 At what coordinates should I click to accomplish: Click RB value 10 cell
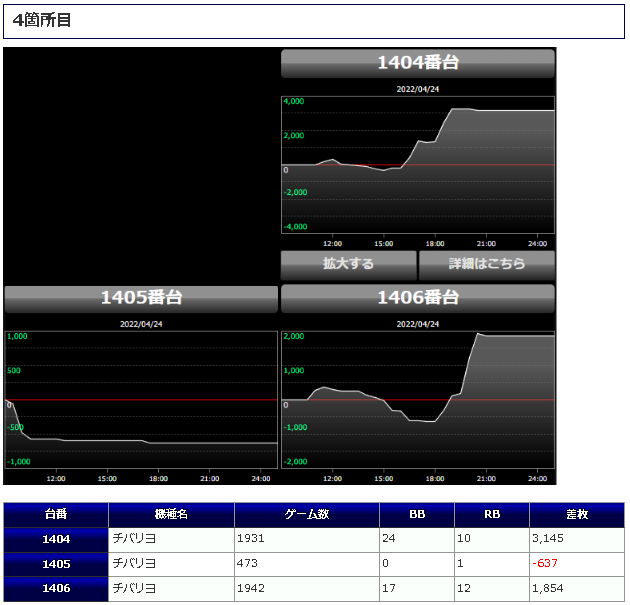[x=492, y=540]
